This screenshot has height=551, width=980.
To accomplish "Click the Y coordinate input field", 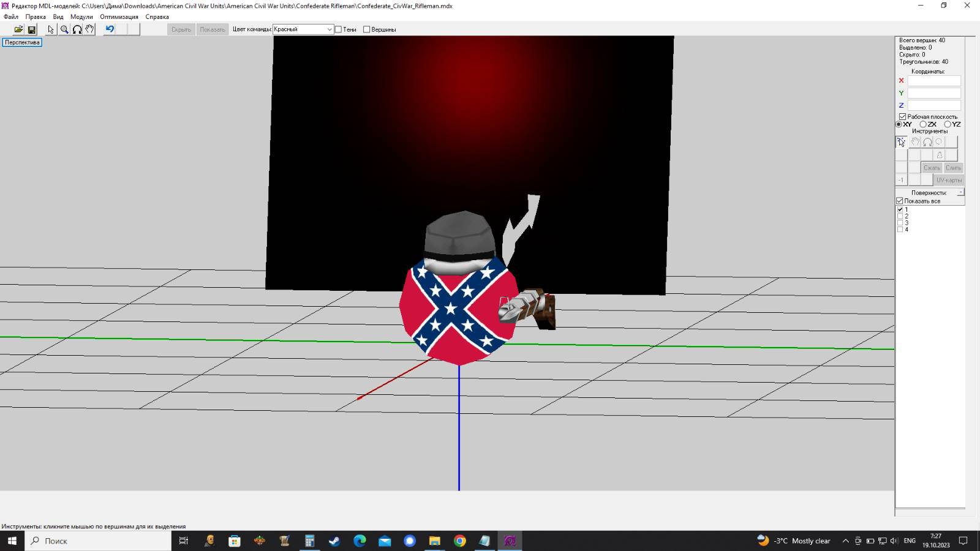I will coord(934,93).
